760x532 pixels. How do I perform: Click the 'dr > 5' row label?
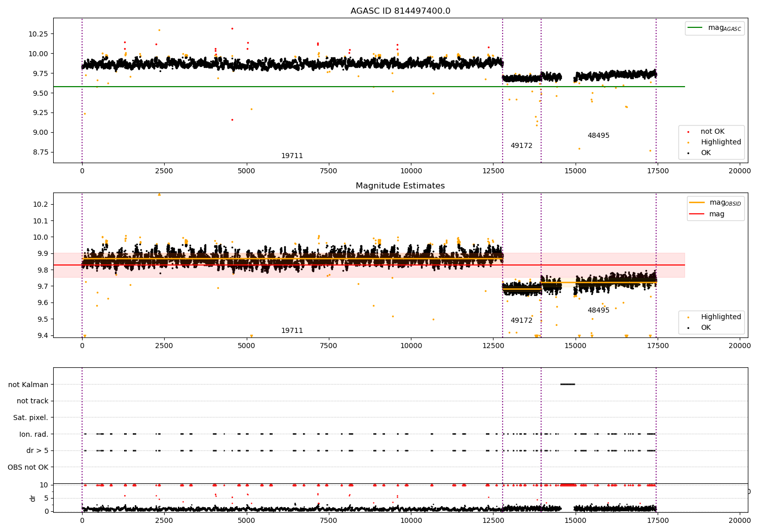point(37,451)
